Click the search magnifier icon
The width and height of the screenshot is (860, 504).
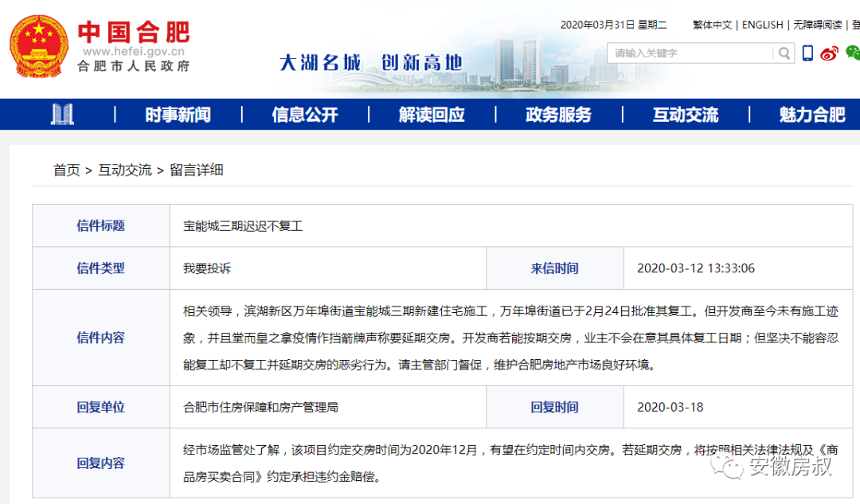784,53
